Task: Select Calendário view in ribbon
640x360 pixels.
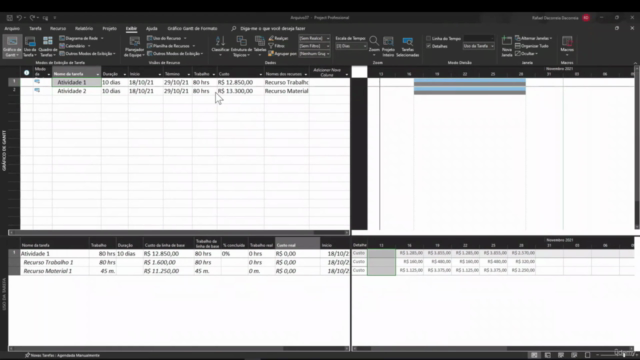Action: 75,46
